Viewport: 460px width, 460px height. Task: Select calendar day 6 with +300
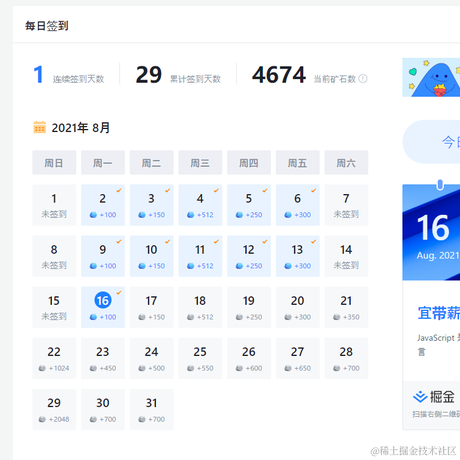[x=297, y=205]
